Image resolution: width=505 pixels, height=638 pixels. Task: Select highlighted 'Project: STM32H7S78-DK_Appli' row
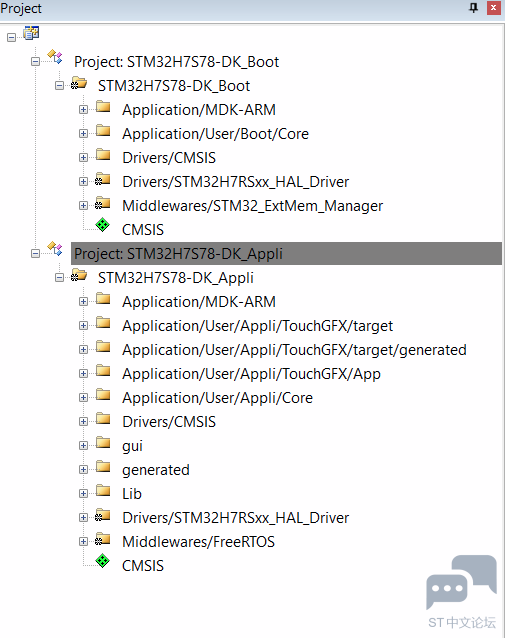(x=286, y=254)
